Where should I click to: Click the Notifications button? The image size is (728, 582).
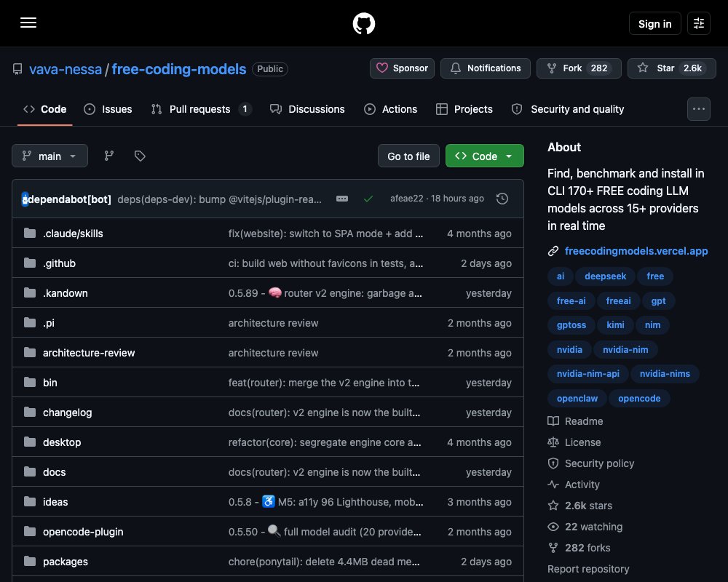(485, 68)
